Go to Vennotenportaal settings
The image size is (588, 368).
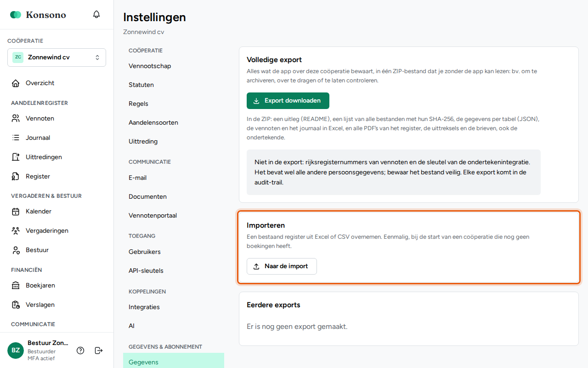[x=174, y=216]
